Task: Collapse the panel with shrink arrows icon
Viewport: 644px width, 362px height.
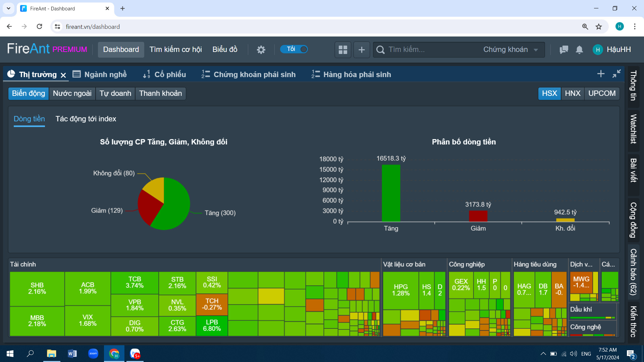Action: point(616,74)
